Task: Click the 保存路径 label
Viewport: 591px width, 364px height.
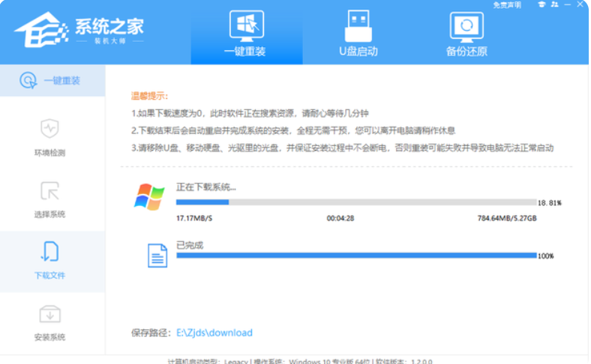Action: (x=152, y=333)
